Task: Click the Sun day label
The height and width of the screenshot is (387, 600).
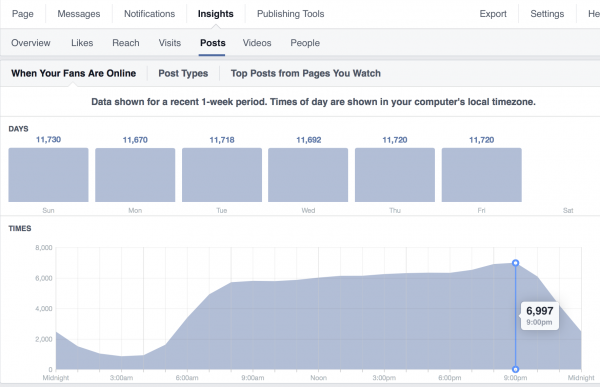Action: [48, 210]
